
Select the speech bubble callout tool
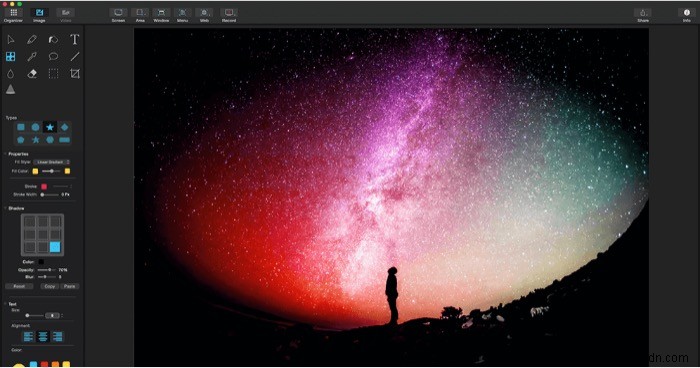(53, 57)
